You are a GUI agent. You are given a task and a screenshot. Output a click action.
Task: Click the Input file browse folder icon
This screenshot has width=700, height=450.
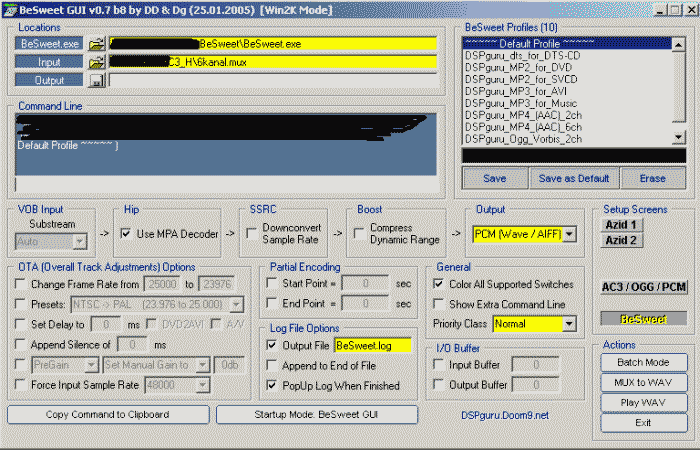(96, 62)
